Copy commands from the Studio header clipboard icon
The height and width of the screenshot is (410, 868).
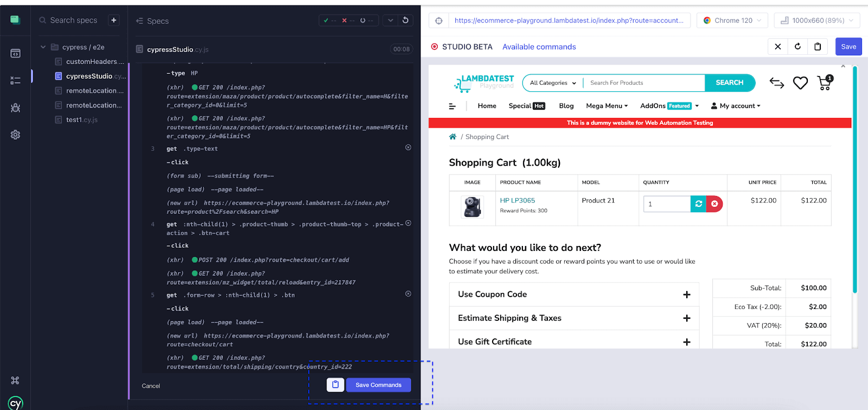tap(818, 47)
